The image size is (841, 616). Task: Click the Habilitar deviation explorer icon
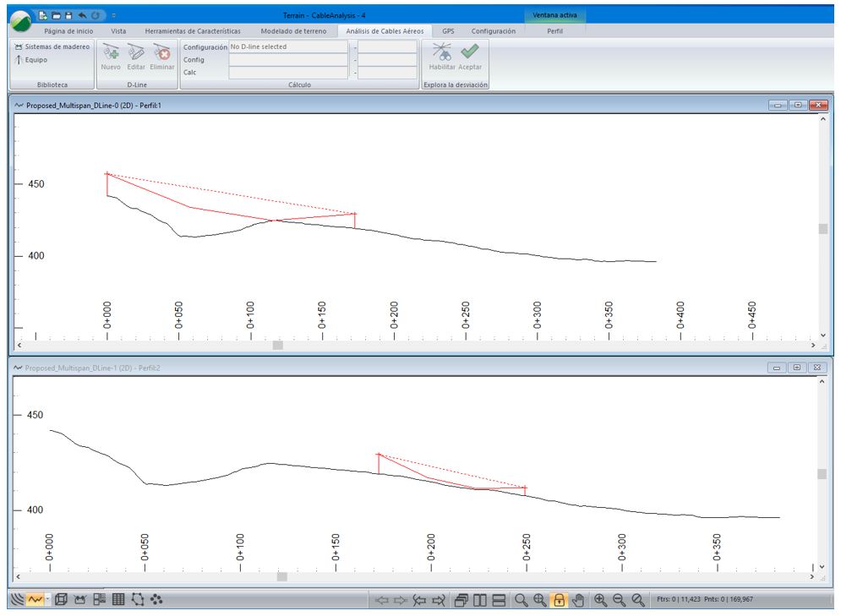pos(441,55)
